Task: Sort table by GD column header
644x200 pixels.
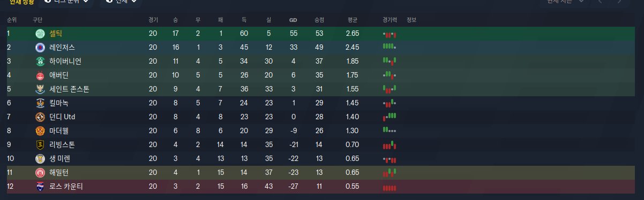Action: 293,20
